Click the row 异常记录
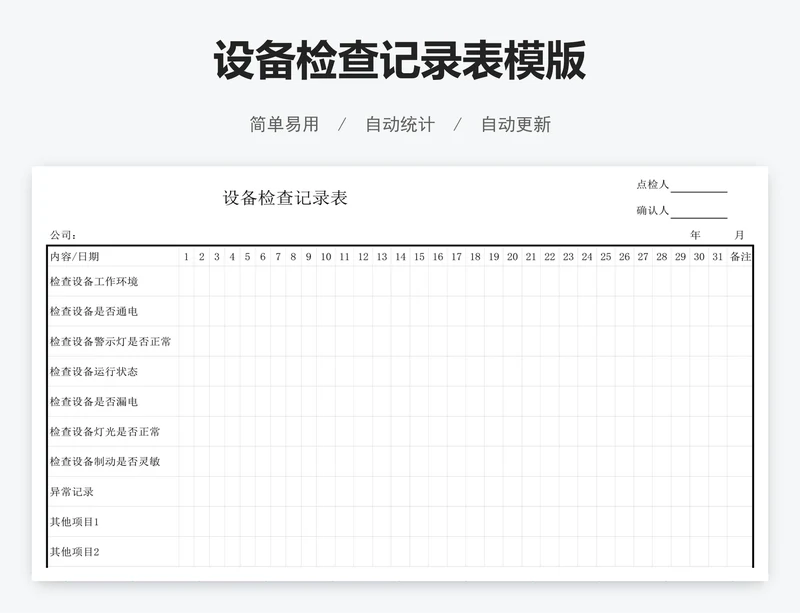 [400, 492]
